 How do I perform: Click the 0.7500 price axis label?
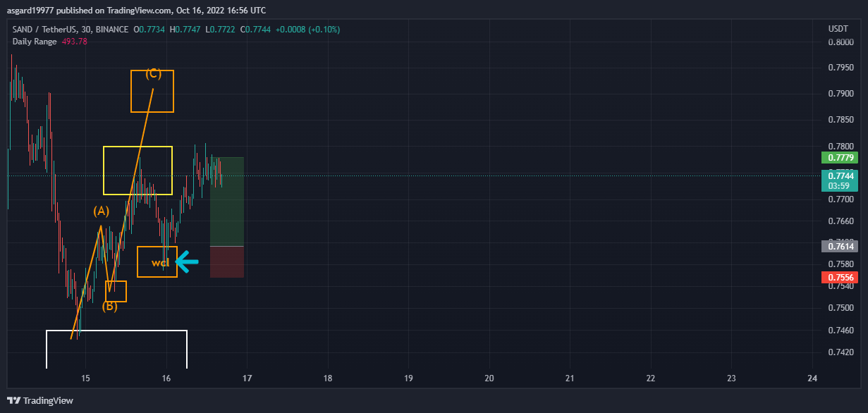coord(841,308)
